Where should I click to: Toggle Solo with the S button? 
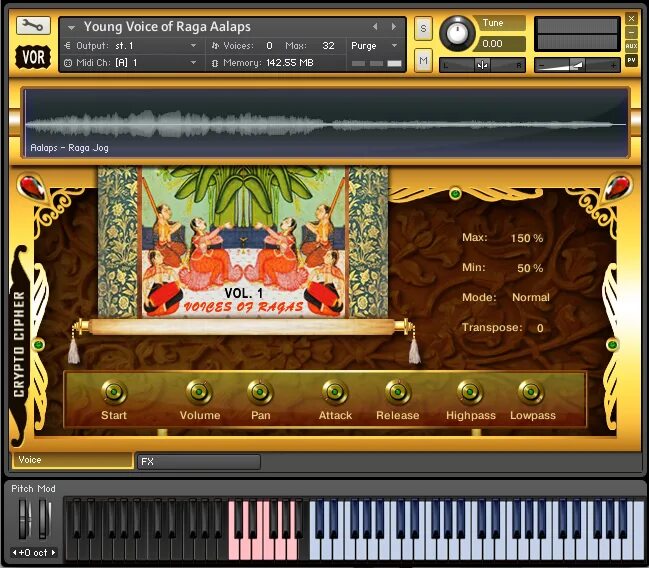pyautogui.click(x=423, y=29)
